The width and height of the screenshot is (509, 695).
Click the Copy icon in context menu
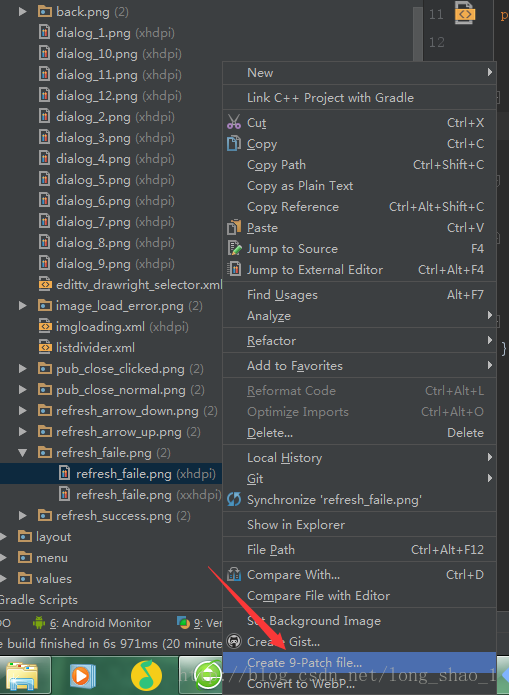click(x=234, y=143)
